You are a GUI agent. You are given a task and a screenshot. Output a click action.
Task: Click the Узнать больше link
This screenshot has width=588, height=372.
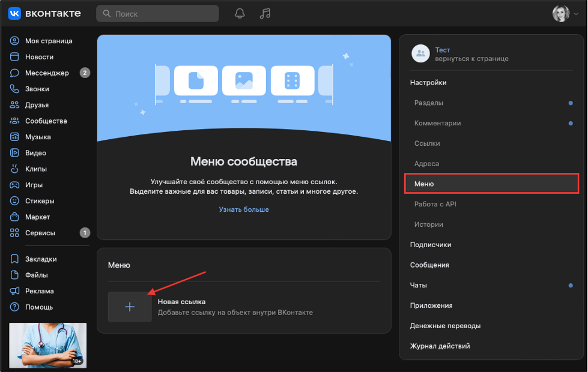click(x=244, y=209)
